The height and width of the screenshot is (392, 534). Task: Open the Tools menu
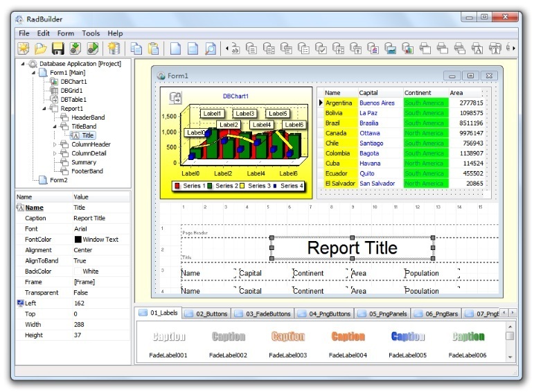[x=91, y=33]
